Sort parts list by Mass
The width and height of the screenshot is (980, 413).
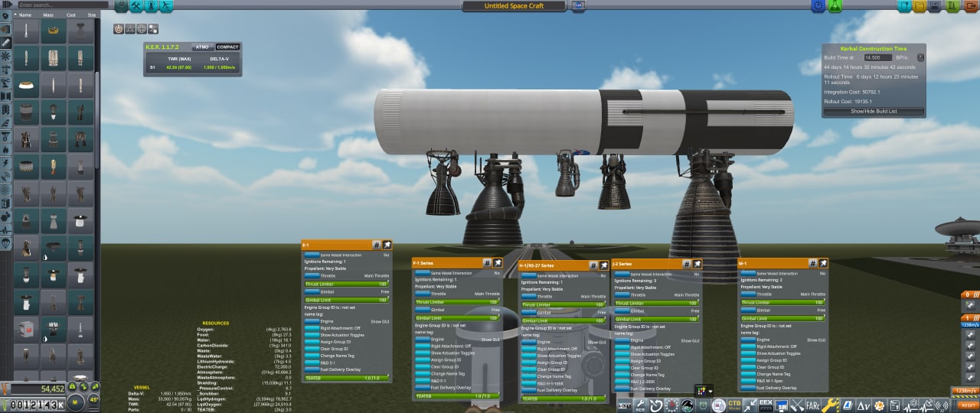48,15
